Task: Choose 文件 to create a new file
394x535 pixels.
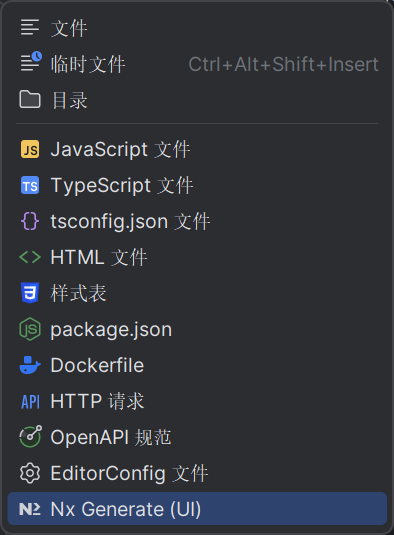Action: (x=197, y=28)
